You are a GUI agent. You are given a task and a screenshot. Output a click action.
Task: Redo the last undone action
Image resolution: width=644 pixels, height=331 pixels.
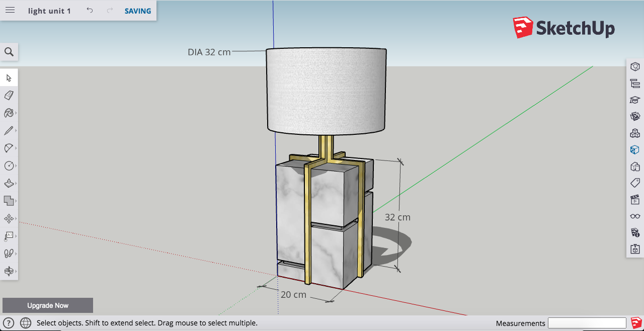(110, 11)
